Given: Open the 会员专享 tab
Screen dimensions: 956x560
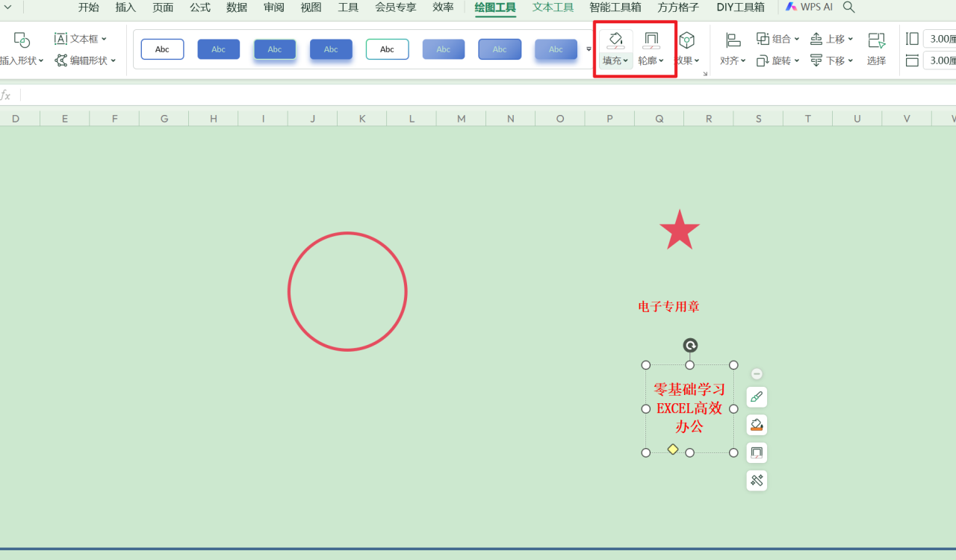Looking at the screenshot, I should [395, 7].
